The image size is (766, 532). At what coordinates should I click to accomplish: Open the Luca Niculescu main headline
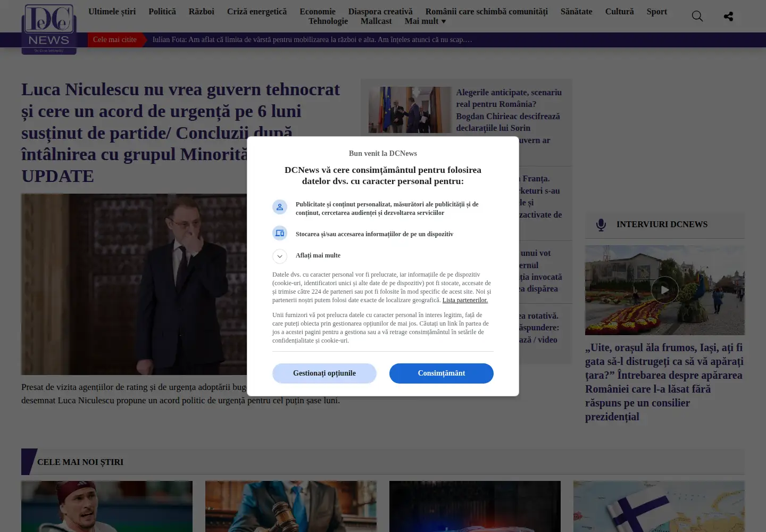(181, 132)
